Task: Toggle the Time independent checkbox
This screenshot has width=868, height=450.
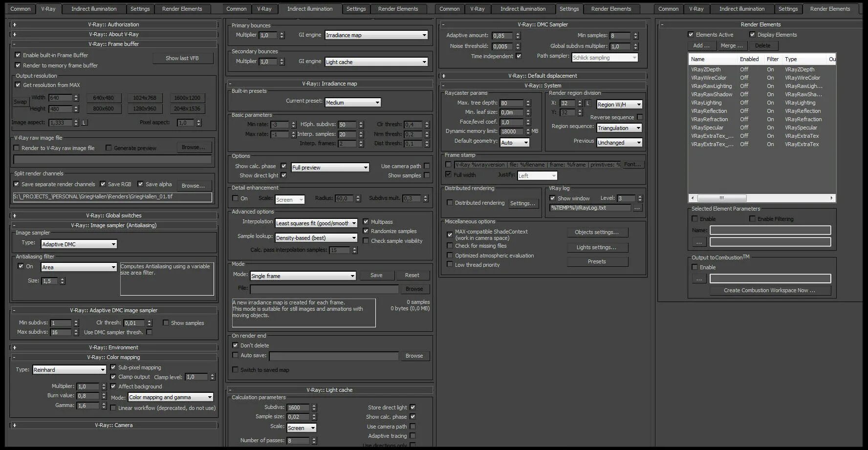Action: (519, 56)
